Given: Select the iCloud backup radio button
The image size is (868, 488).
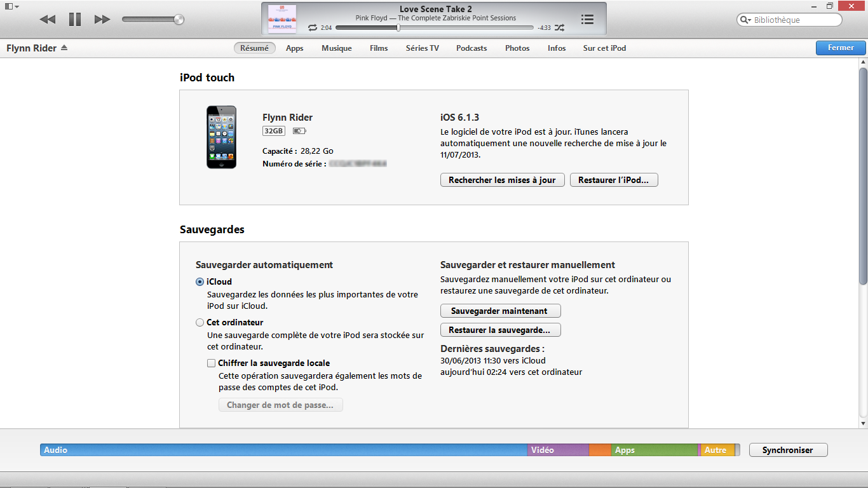Looking at the screenshot, I should tap(200, 282).
